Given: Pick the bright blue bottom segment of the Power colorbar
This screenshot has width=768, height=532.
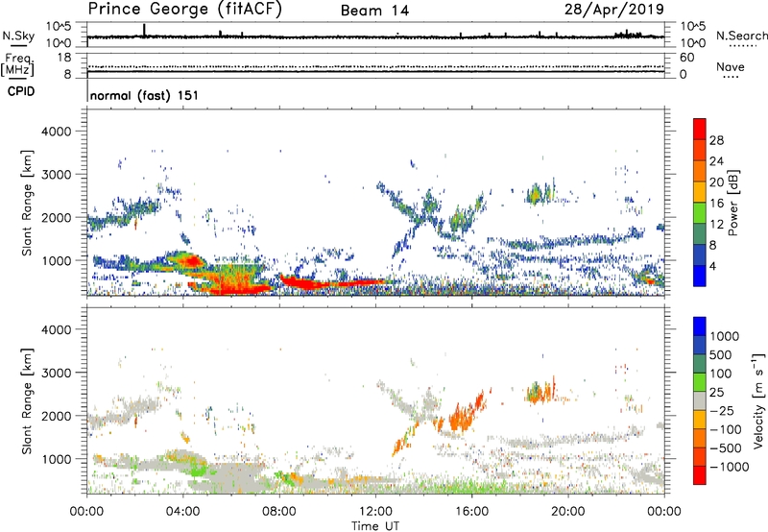Looking at the screenshot, I should click(x=700, y=277).
